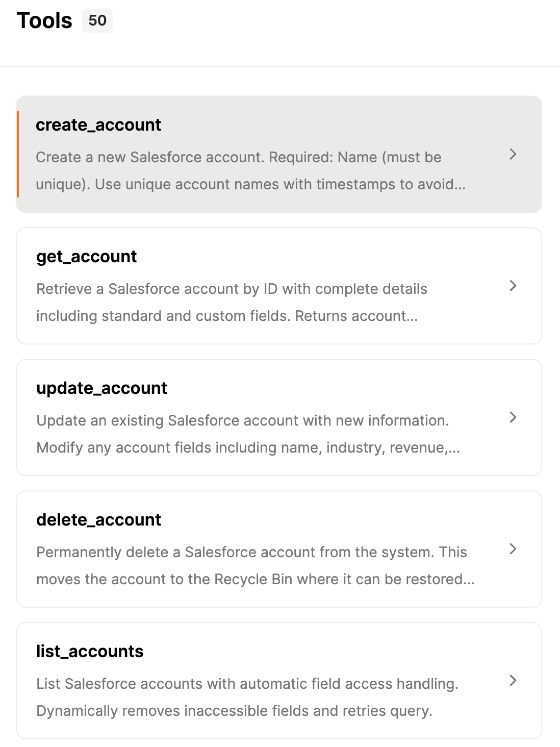560x747 pixels.
Task: Expand the delete_account tool details chevron
Action: coord(513,549)
